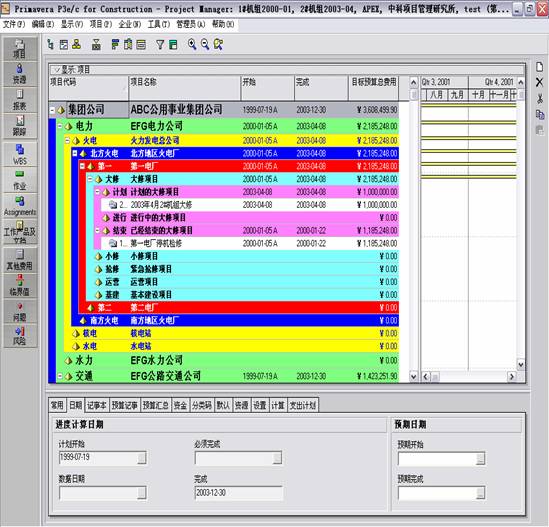Viewport: 549px width, 527px height.
Task: Collapse the 北方火电 node
Action: [75, 153]
